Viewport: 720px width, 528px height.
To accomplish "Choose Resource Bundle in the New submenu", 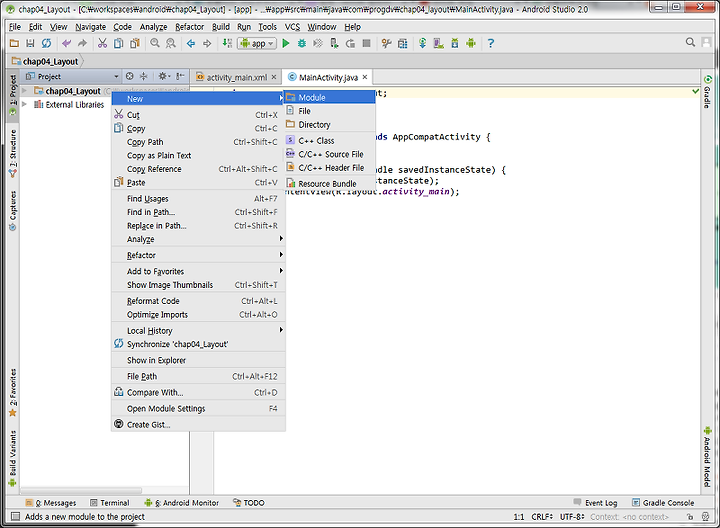I will (x=330, y=183).
